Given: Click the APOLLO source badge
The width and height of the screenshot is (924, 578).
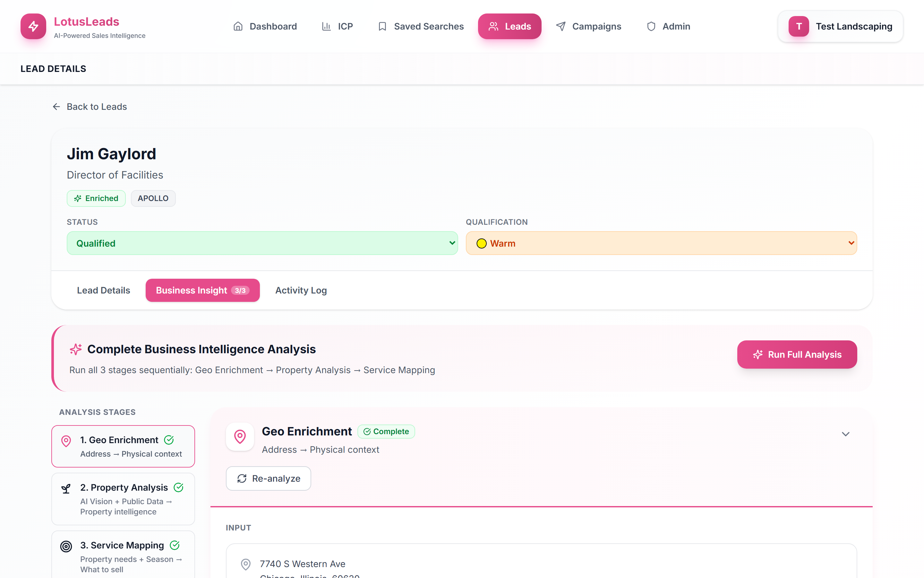Looking at the screenshot, I should point(153,198).
